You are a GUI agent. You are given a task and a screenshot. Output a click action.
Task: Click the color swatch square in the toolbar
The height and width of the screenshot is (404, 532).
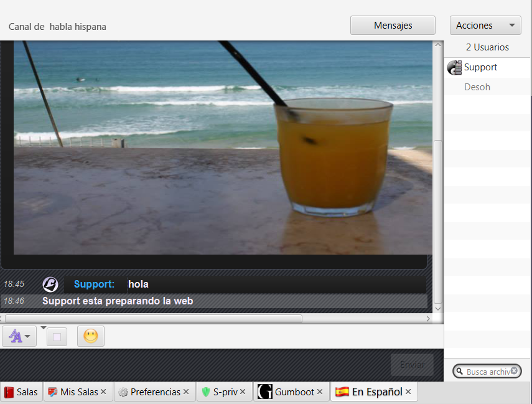57,336
